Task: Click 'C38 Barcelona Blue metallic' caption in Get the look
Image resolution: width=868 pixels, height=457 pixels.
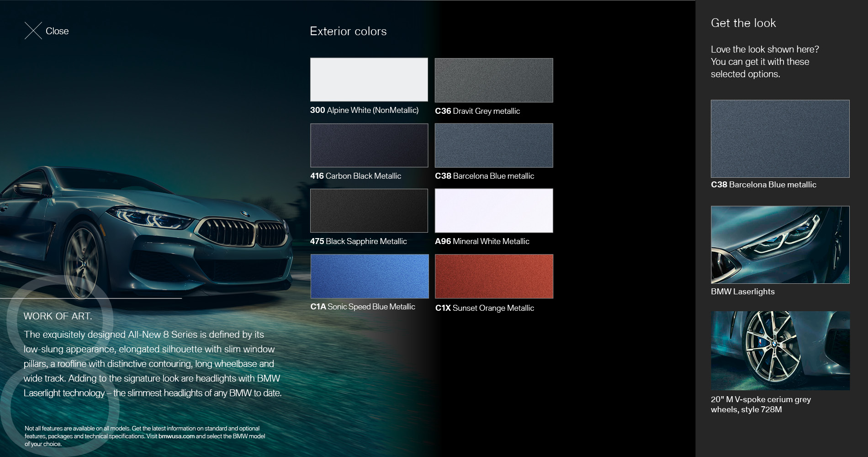Action: (x=763, y=185)
